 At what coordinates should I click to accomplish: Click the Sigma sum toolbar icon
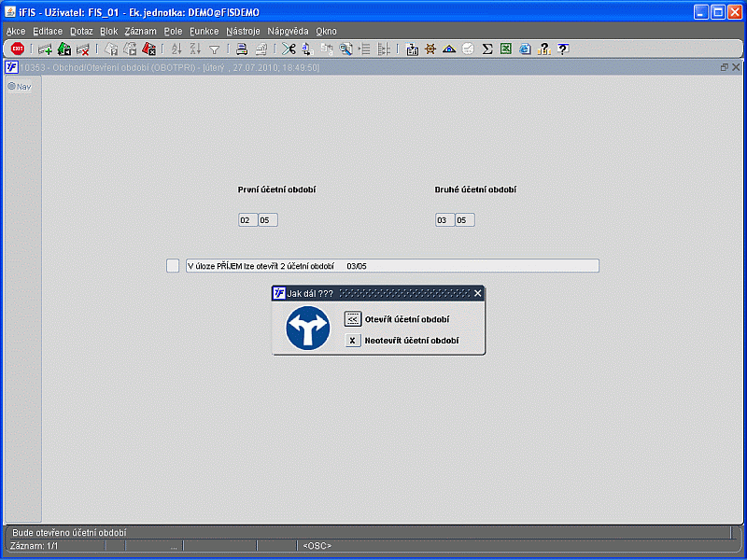click(487, 49)
